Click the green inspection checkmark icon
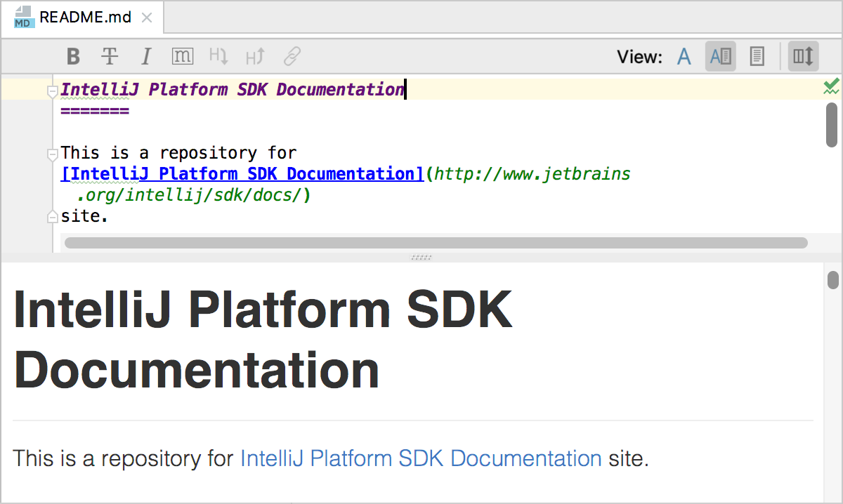The height and width of the screenshot is (504, 843). pyautogui.click(x=831, y=87)
